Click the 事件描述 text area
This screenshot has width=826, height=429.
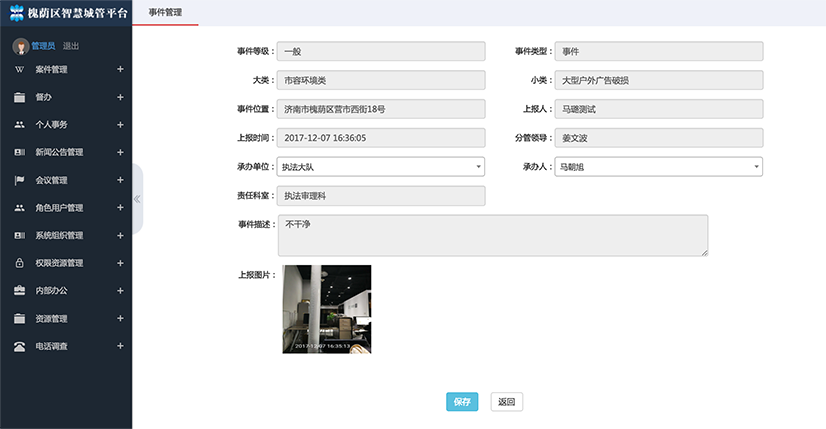tap(493, 236)
